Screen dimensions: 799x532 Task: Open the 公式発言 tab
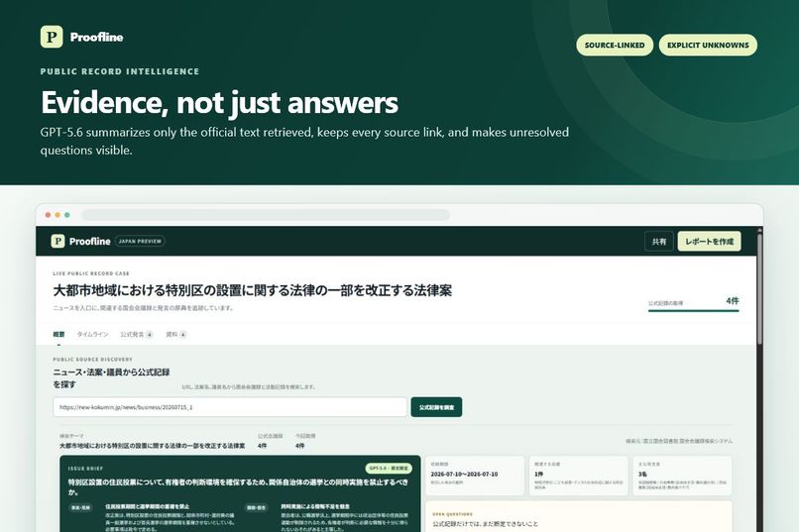click(137, 335)
